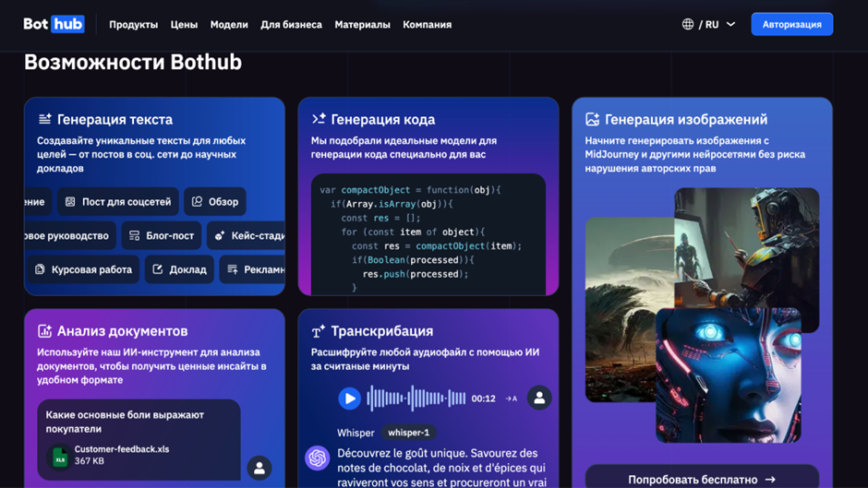
Task: Click the user avatar in Транскрибация card
Action: tap(539, 398)
